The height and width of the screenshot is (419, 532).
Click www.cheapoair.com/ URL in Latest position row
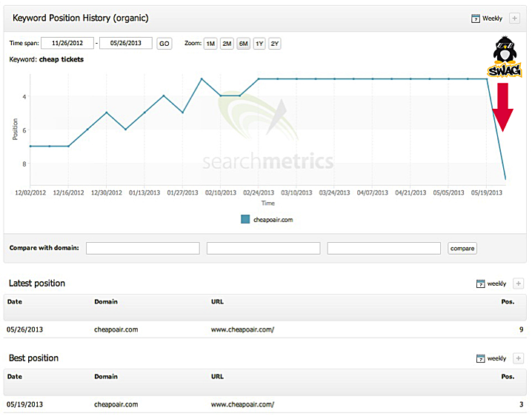242,329
